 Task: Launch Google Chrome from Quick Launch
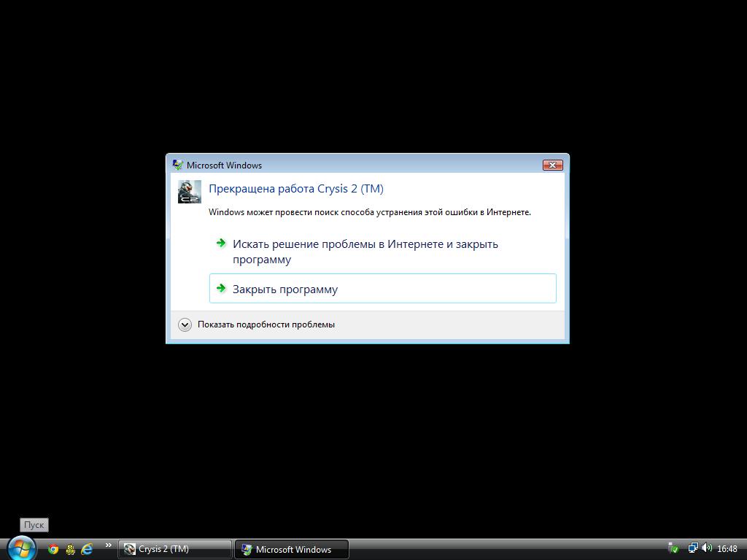[x=53, y=549]
